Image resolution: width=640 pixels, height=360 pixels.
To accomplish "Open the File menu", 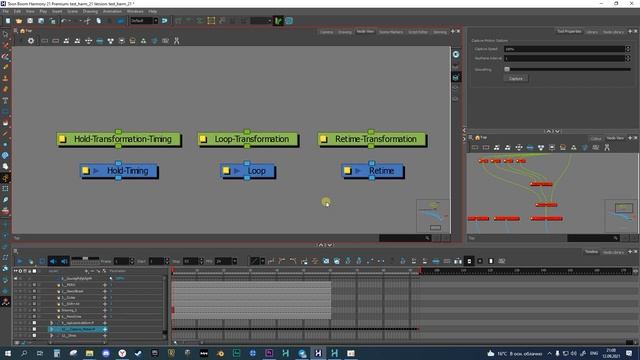I will [x=5, y=11].
